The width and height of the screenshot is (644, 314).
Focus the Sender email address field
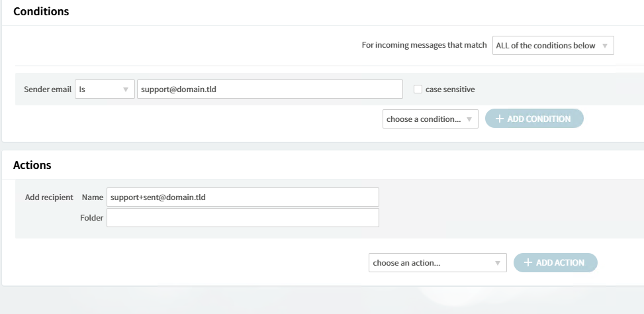pos(269,89)
